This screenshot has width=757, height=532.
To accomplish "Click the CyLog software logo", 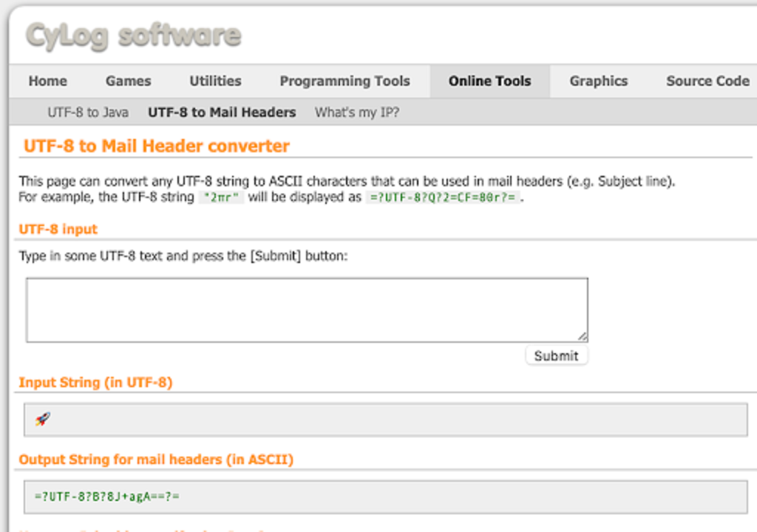I will pos(133,35).
